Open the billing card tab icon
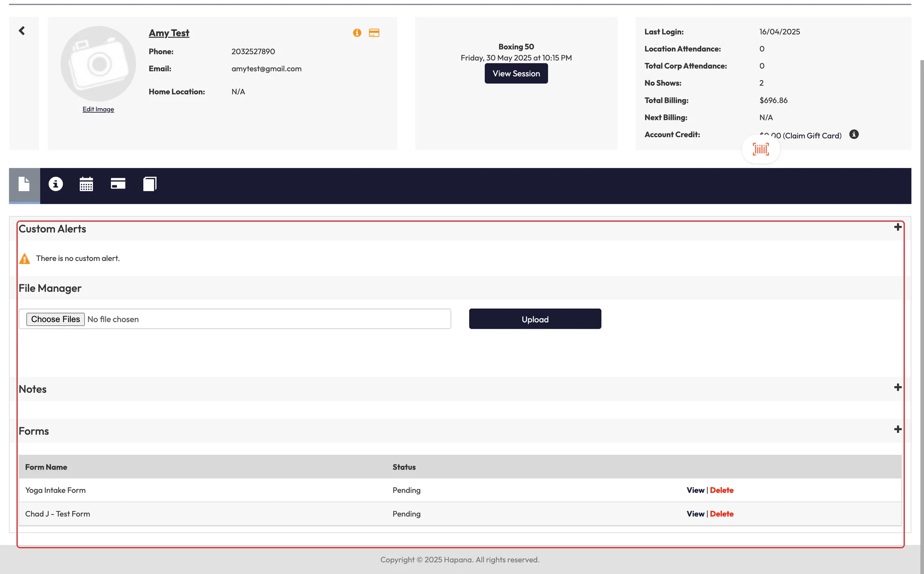The width and height of the screenshot is (924, 574). 118,184
